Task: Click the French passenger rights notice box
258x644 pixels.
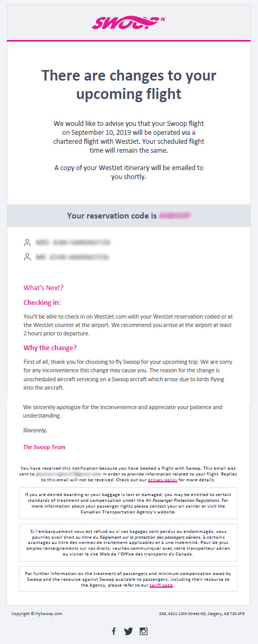Action: tap(129, 542)
